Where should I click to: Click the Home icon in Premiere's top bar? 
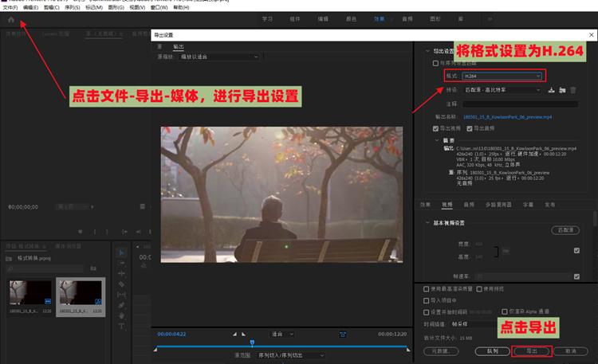click(11, 19)
